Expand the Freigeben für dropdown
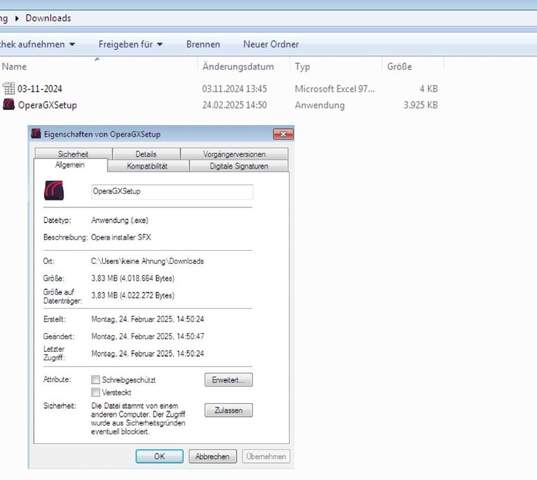The image size is (537, 480). 160,44
